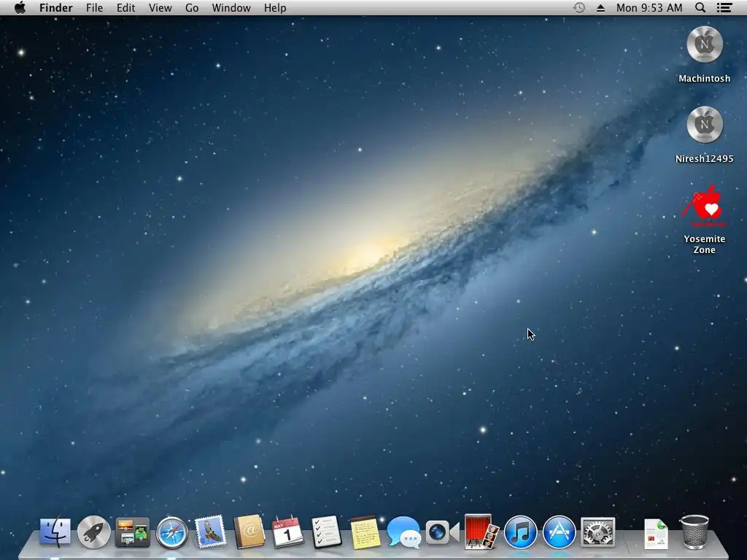The height and width of the screenshot is (560, 747).
Task: Open FaceTime camera icon in Dock
Action: [443, 532]
